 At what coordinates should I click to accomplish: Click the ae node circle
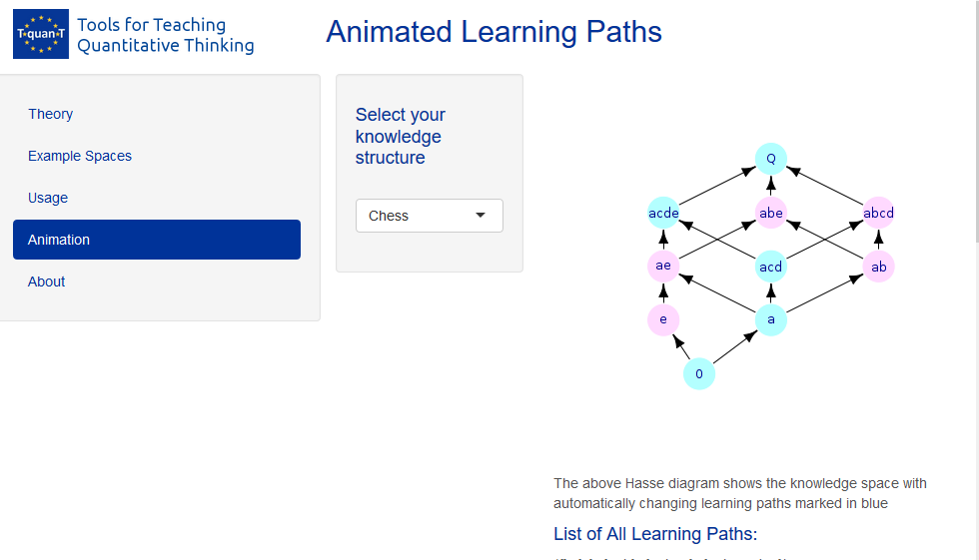[x=663, y=266]
